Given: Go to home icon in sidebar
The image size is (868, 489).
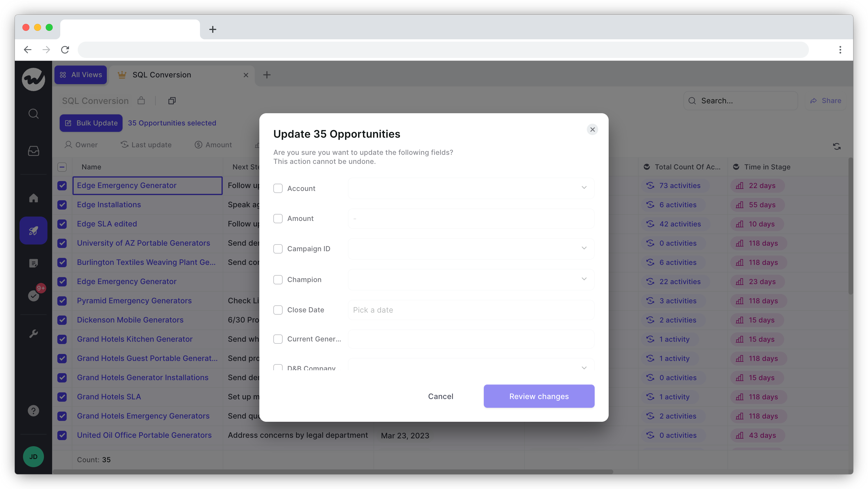Looking at the screenshot, I should click(33, 198).
